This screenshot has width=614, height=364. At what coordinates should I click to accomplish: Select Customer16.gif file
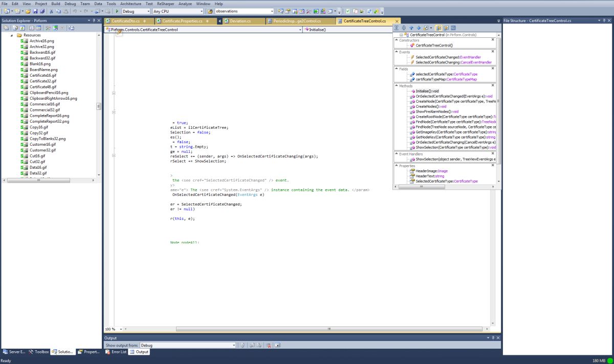pos(42,144)
